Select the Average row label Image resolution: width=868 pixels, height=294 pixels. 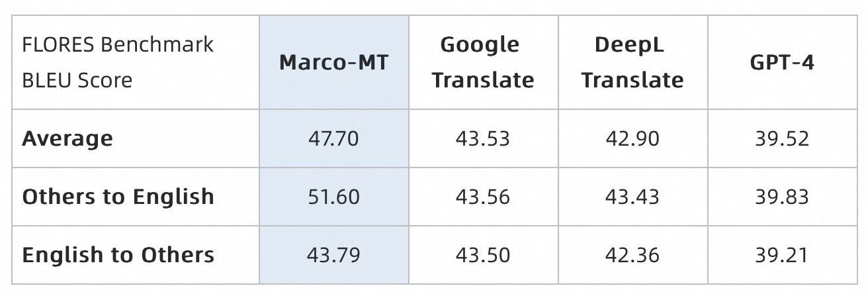point(67,138)
